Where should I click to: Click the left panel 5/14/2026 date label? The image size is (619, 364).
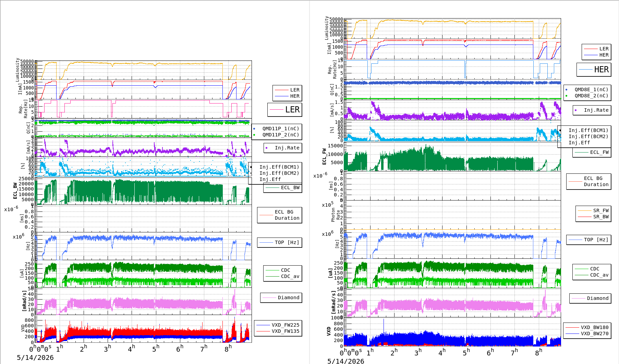[35, 357]
